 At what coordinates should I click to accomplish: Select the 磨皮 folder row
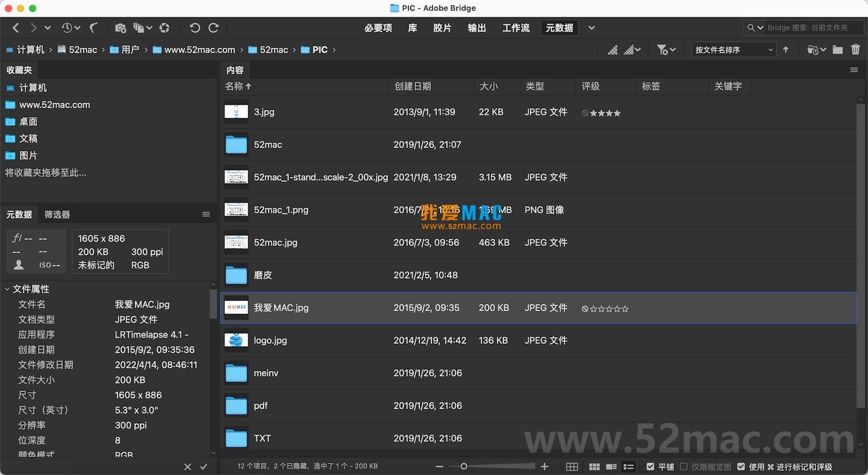539,275
